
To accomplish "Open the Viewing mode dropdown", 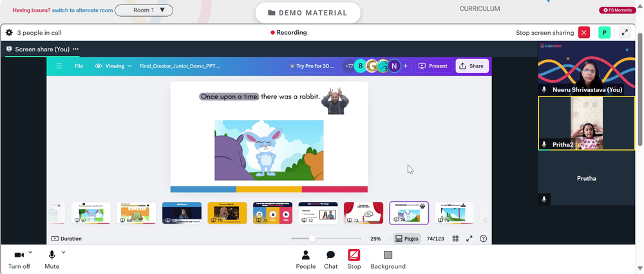I will coord(113,66).
